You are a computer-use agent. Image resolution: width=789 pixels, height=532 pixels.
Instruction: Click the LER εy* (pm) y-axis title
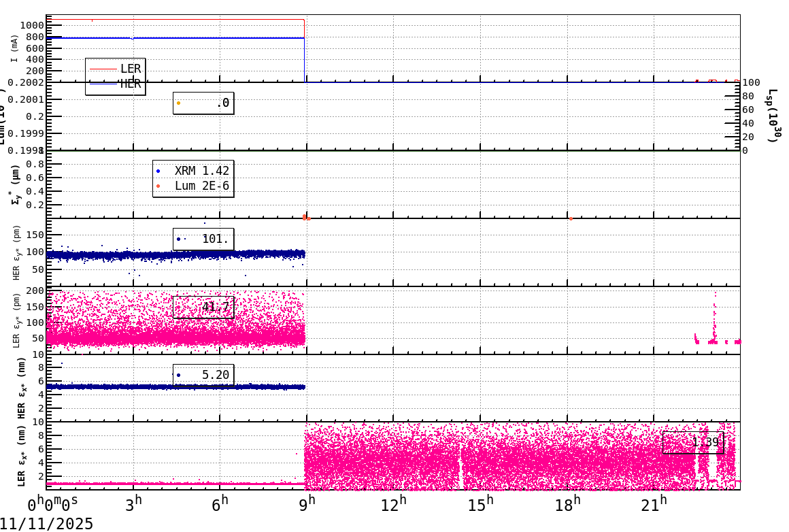(x=16, y=320)
